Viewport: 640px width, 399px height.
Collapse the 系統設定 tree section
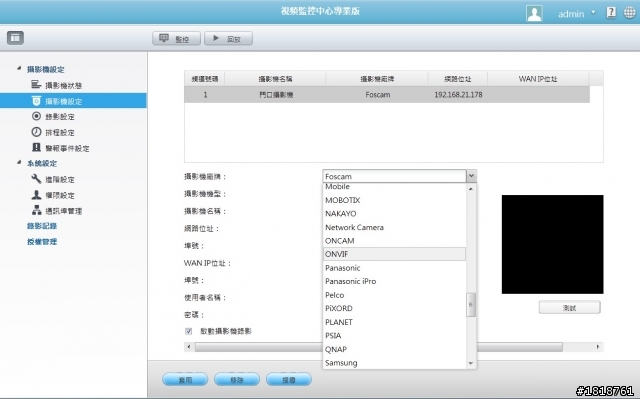(19, 162)
